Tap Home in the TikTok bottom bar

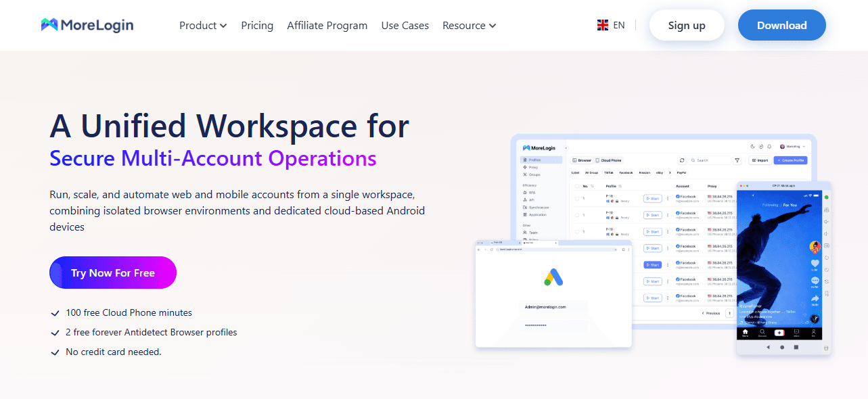(x=745, y=333)
